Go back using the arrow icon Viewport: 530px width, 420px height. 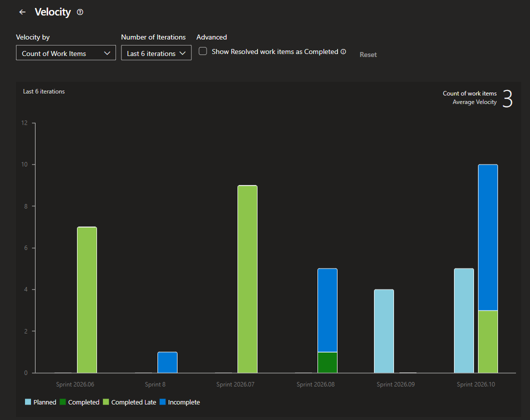click(22, 12)
